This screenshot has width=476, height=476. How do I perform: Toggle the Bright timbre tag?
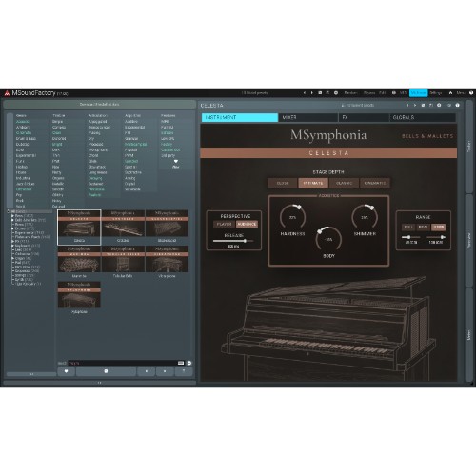coord(57,145)
